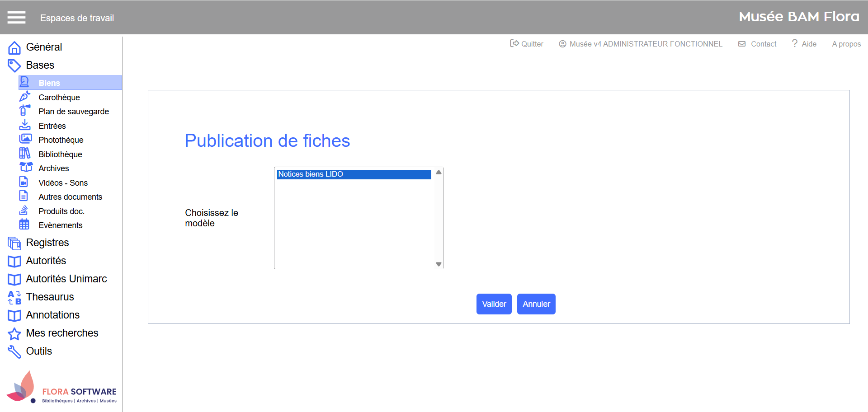Click the Quitter link
The image size is (868, 412).
pos(527,44)
